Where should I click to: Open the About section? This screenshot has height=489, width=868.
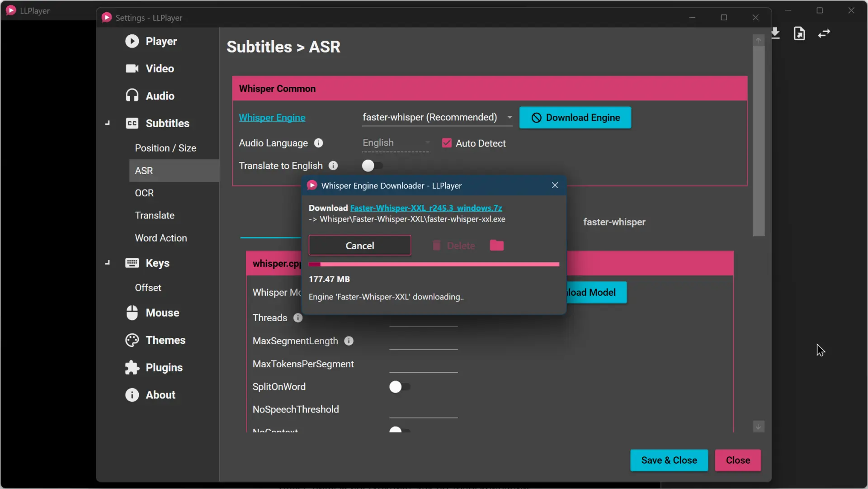click(x=160, y=395)
